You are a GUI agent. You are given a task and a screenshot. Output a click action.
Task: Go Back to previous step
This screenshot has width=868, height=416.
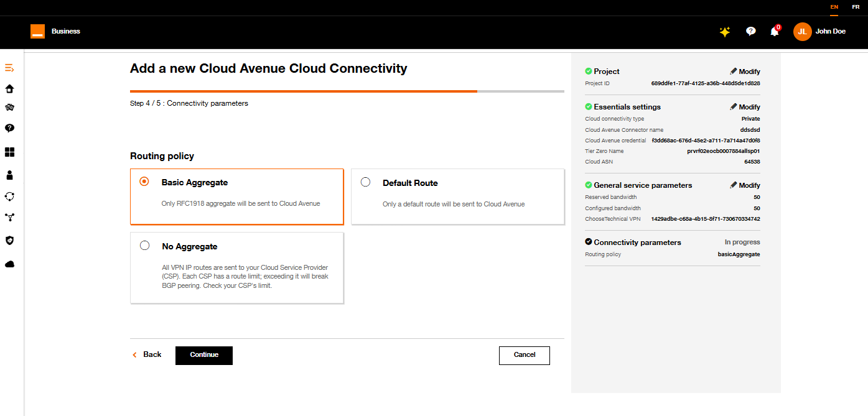[x=147, y=354]
